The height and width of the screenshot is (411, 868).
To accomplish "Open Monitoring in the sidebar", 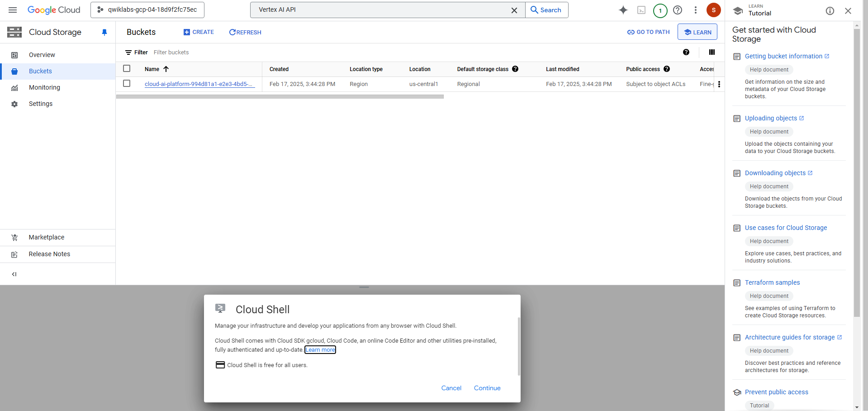I will [x=58, y=87].
